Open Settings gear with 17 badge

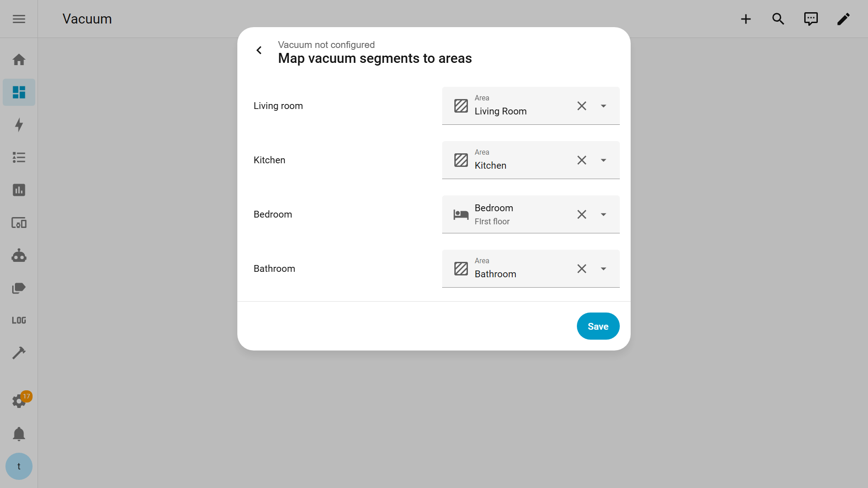click(x=19, y=401)
